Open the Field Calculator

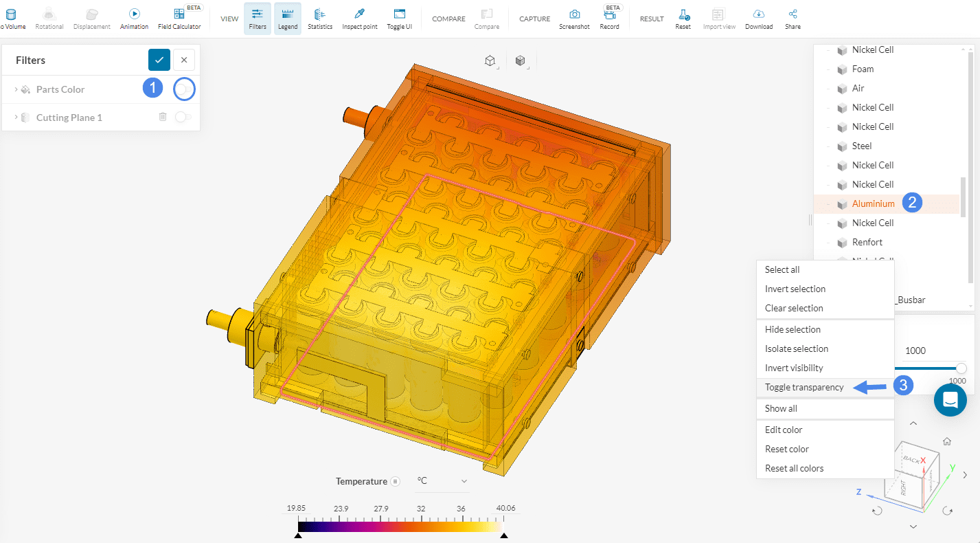179,19
